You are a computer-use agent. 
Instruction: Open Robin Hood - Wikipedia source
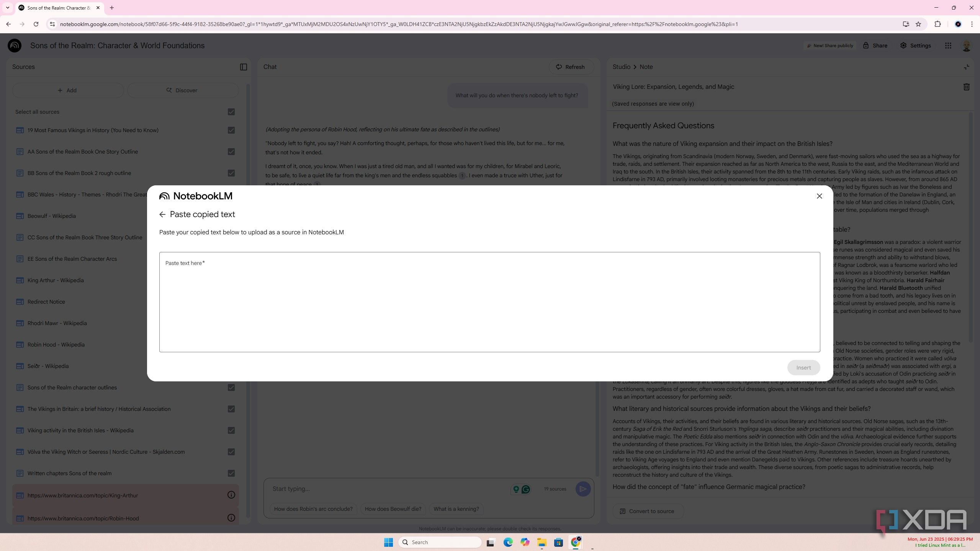(x=56, y=345)
